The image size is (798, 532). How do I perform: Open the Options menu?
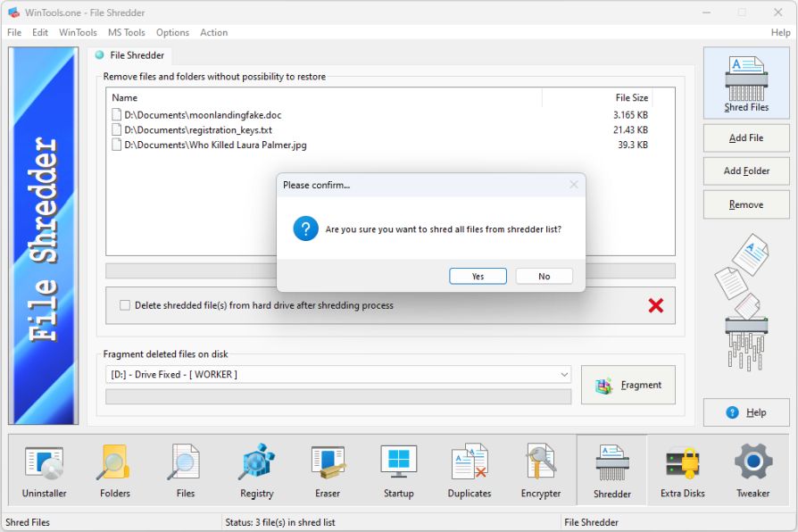(172, 32)
